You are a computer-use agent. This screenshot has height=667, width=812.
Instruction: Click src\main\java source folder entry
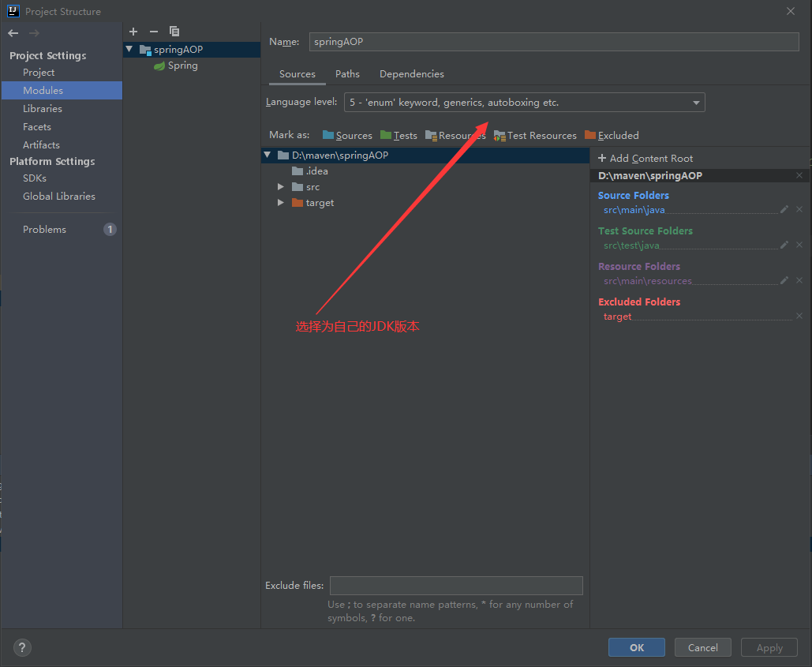pyautogui.click(x=634, y=210)
